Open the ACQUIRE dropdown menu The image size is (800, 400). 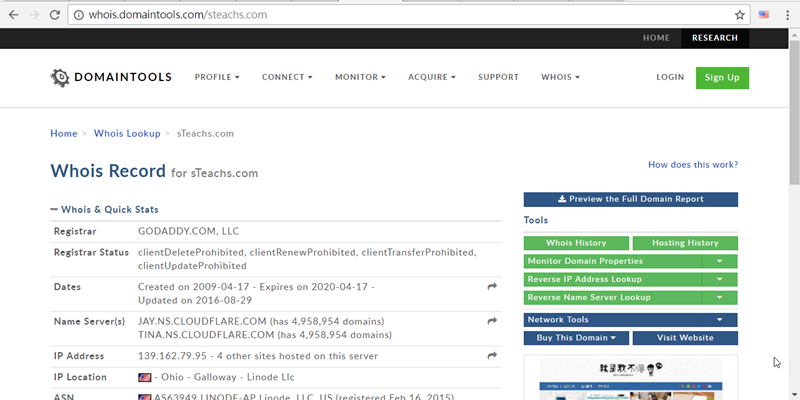(x=432, y=77)
